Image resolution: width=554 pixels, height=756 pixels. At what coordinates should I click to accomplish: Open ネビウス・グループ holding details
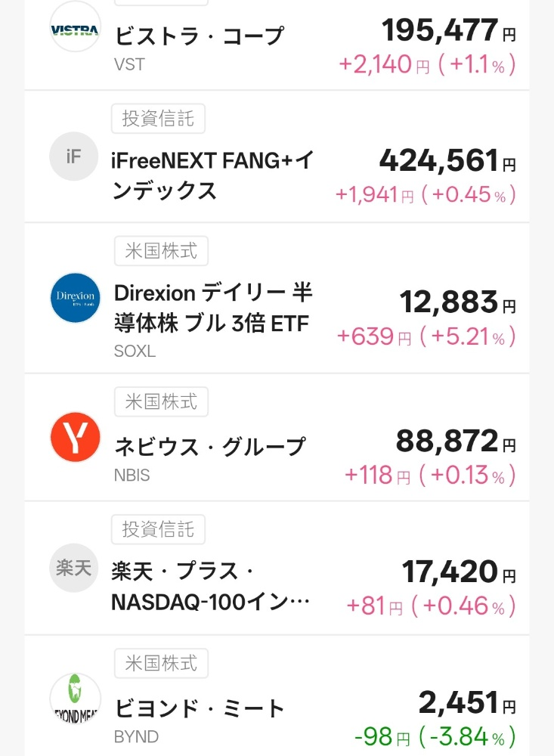209,447
